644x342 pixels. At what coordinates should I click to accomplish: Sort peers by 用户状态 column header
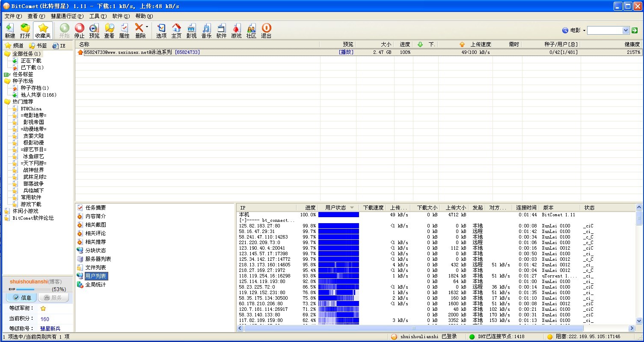[x=338, y=208]
